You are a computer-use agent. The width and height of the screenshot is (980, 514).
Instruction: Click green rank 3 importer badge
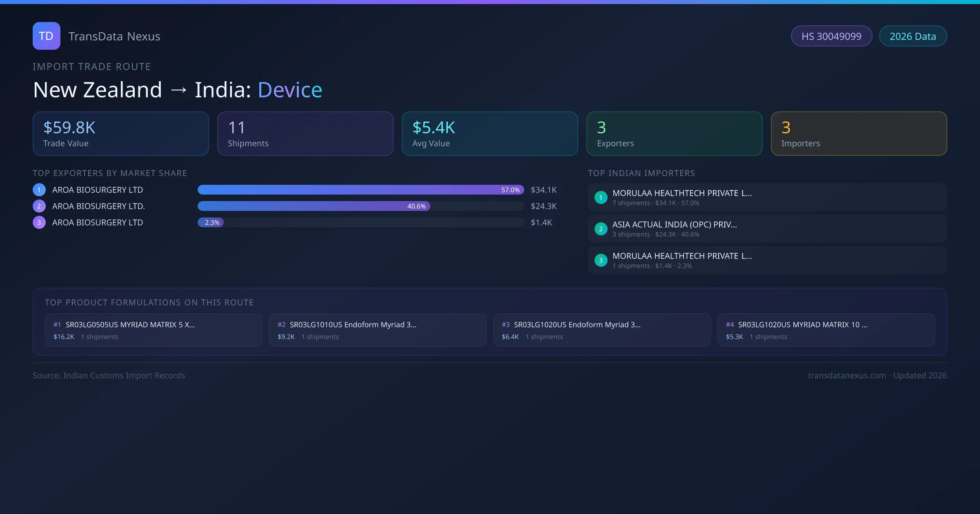pos(601,260)
